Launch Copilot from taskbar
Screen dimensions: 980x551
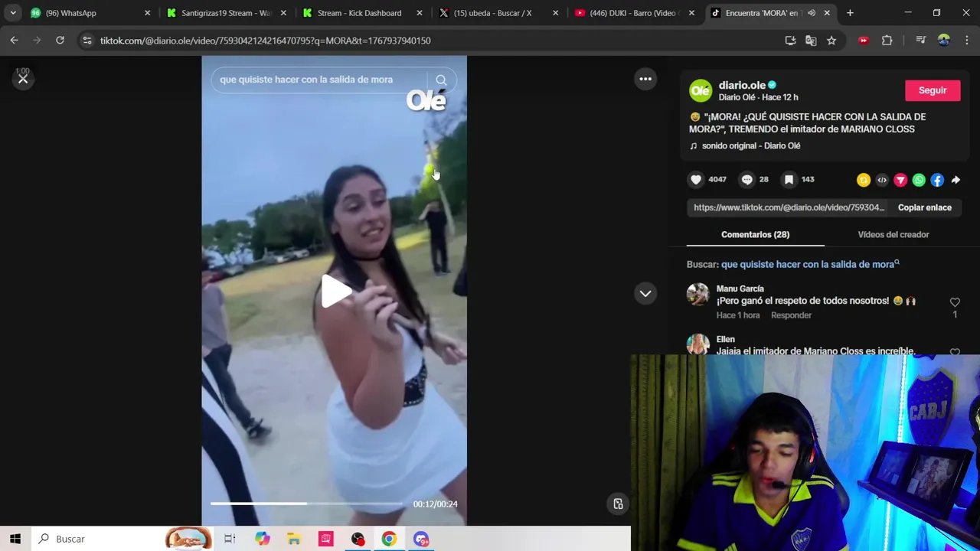pyautogui.click(x=262, y=539)
